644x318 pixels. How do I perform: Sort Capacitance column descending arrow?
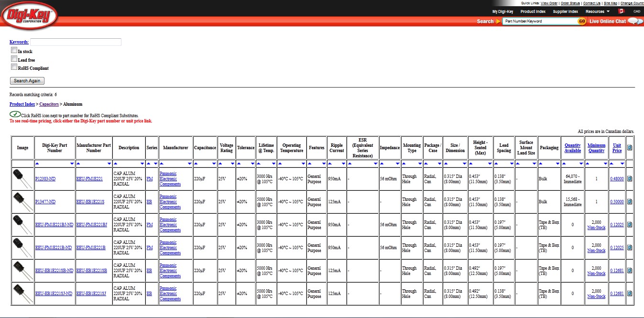pos(214,164)
